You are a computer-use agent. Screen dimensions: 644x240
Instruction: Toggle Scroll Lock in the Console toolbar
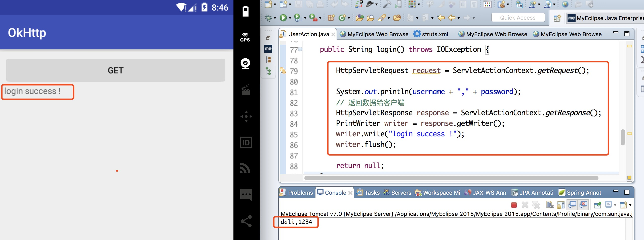pyautogui.click(x=561, y=205)
